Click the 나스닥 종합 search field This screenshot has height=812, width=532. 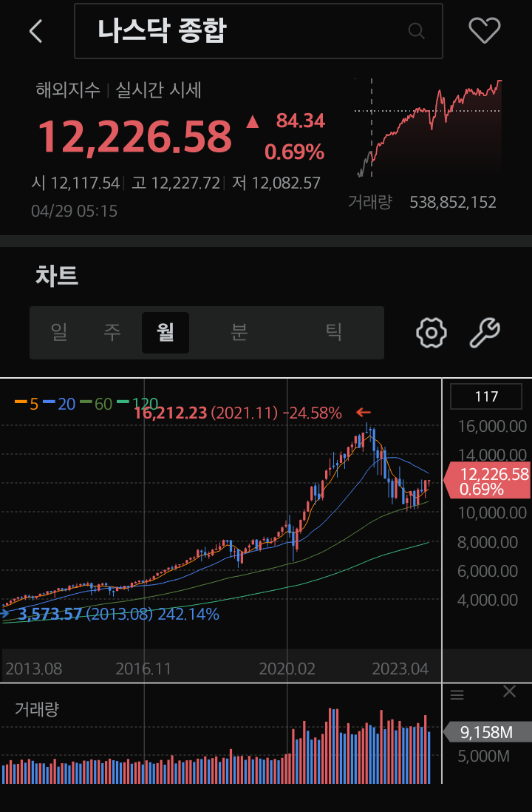pos(258,31)
